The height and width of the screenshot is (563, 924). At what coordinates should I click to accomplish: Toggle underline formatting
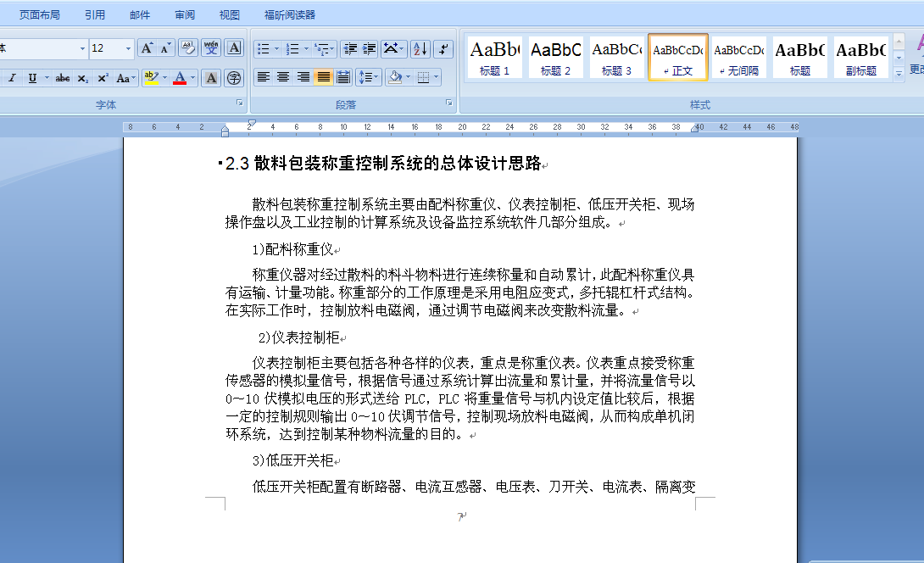click(32, 78)
